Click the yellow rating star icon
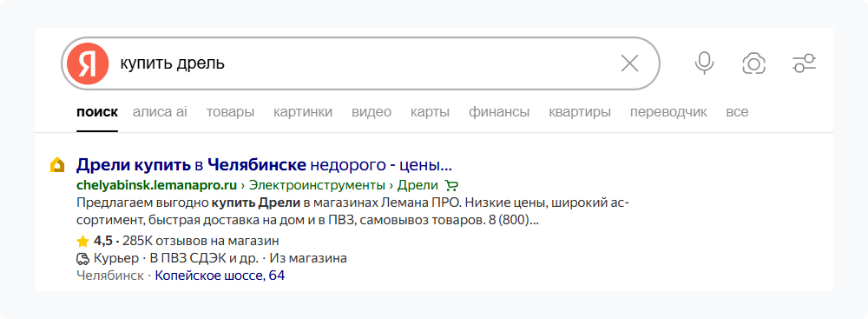The width and height of the screenshot is (868, 319). tap(82, 241)
